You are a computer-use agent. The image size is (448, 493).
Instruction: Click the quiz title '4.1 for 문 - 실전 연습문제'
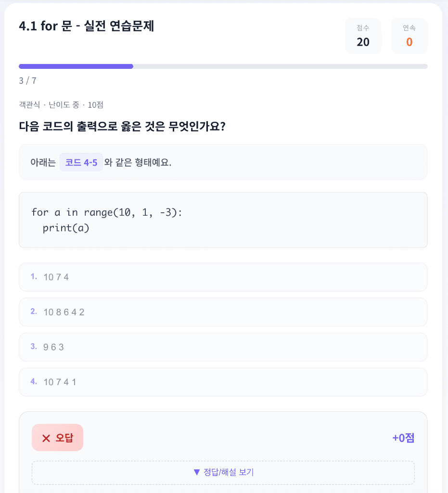87,27
